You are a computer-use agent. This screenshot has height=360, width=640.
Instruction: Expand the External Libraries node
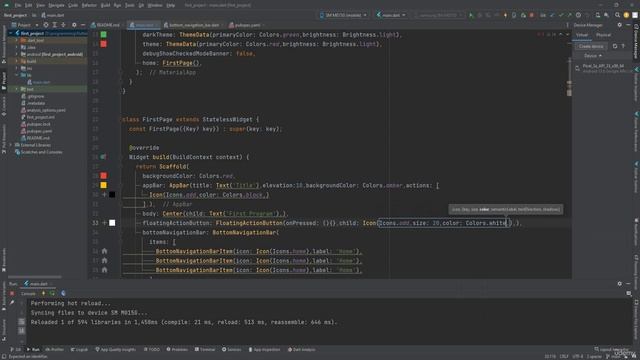pos(11,145)
